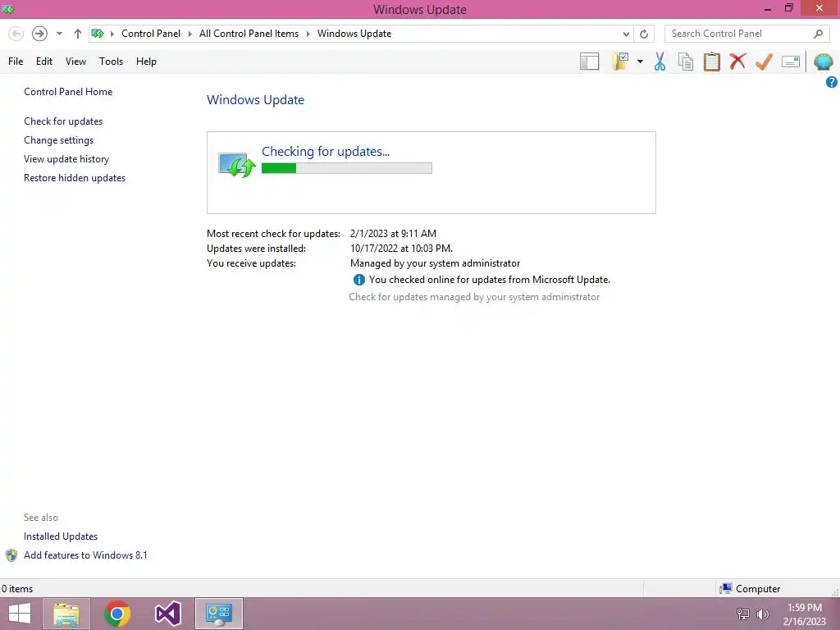Image resolution: width=840 pixels, height=630 pixels.
Task: Open the Tools menu
Action: [111, 62]
